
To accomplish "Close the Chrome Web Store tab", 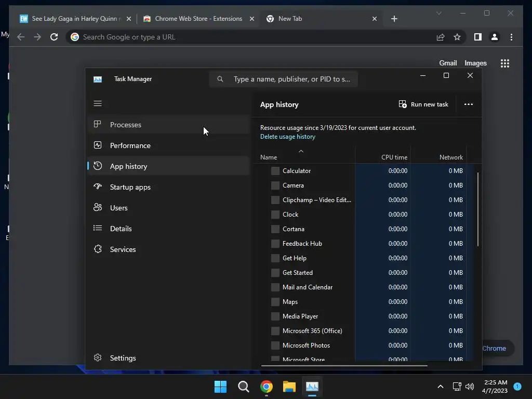I will pos(252,19).
